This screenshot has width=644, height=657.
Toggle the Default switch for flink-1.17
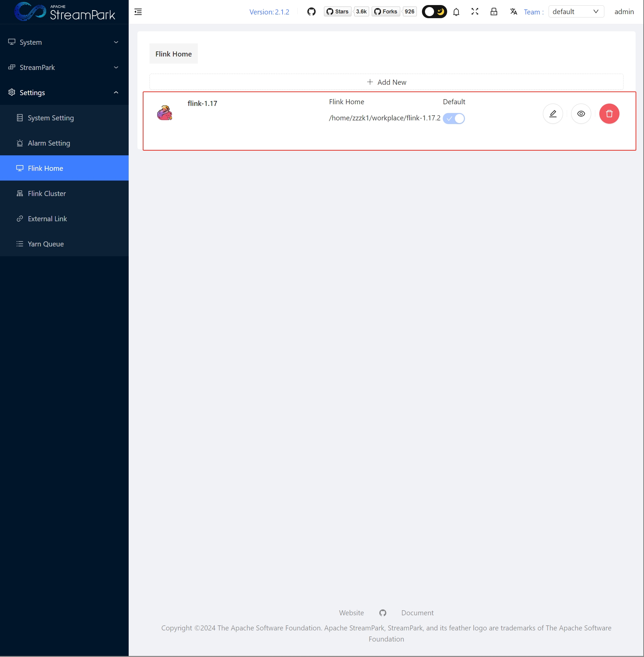[454, 118]
